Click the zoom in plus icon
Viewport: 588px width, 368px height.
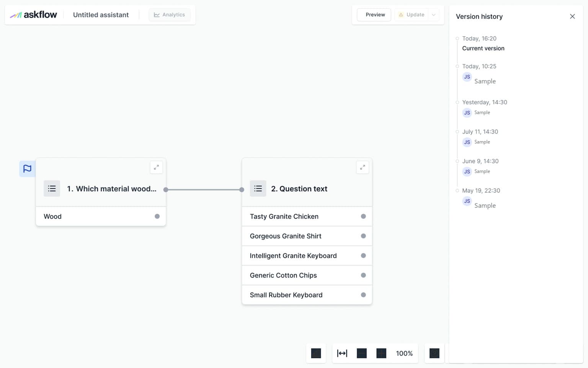(x=381, y=353)
